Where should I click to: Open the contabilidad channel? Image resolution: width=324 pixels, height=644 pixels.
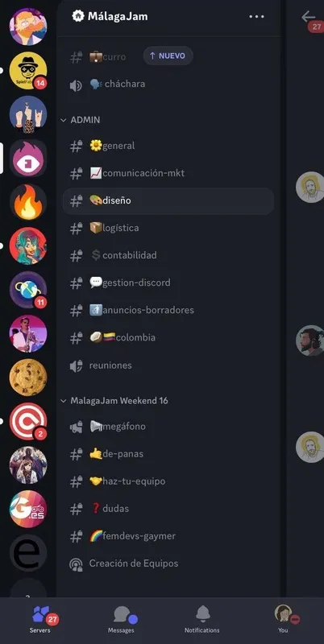[x=168, y=255]
